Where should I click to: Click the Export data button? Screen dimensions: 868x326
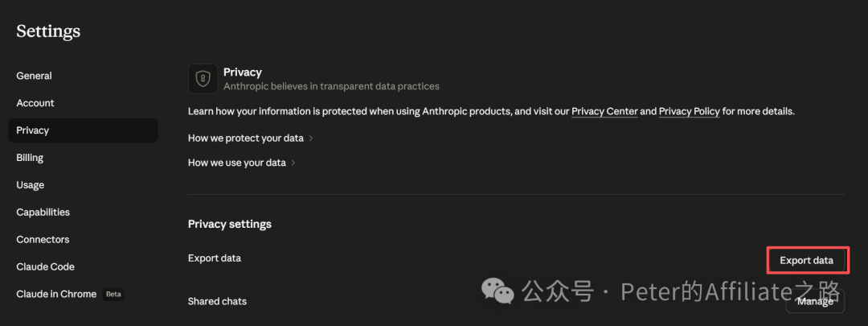coord(806,260)
